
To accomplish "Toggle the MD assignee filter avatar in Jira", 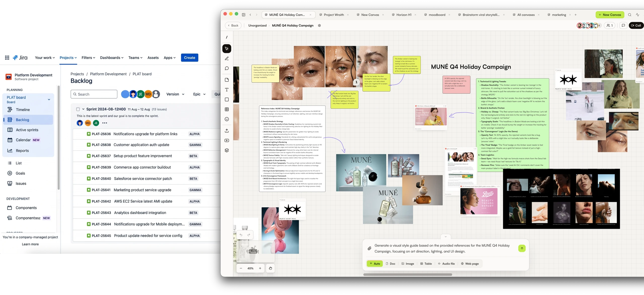I will click(x=148, y=94).
